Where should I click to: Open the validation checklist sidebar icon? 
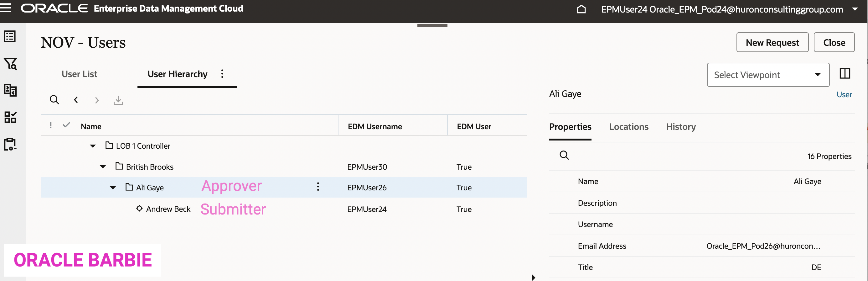10,117
